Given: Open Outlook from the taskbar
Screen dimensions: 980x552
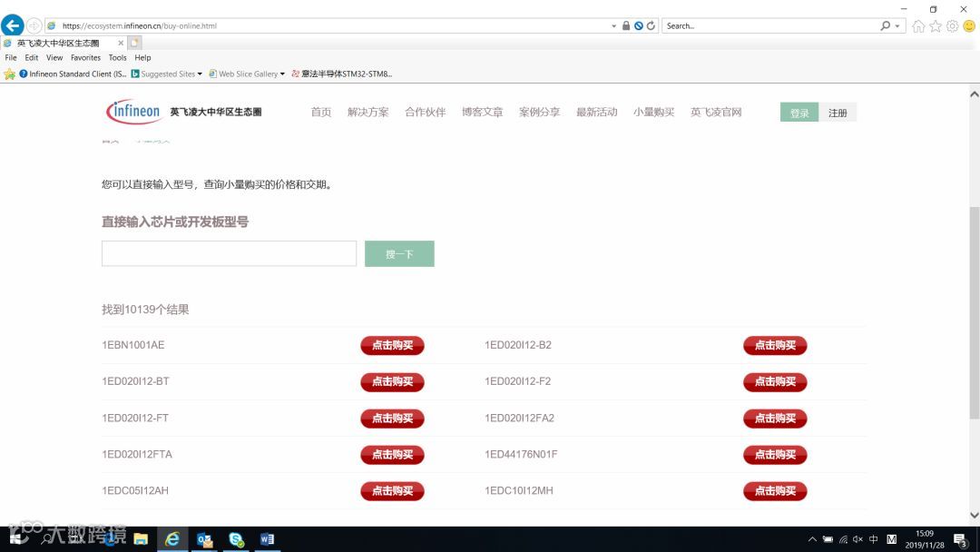Looking at the screenshot, I should (204, 539).
